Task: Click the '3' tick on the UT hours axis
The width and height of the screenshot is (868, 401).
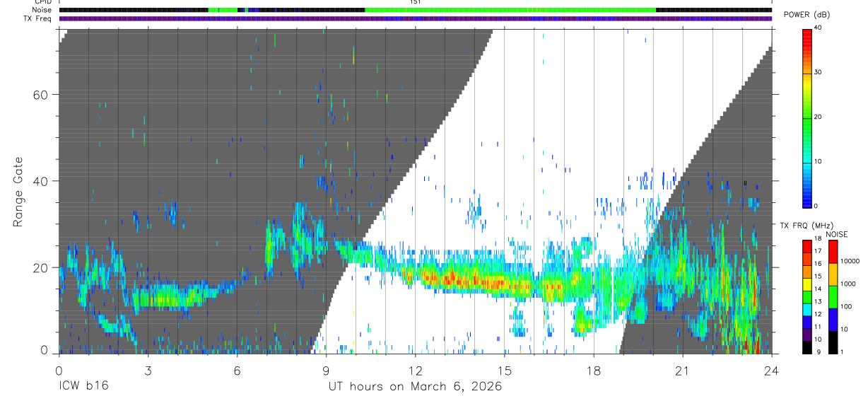Action: pyautogui.click(x=148, y=370)
